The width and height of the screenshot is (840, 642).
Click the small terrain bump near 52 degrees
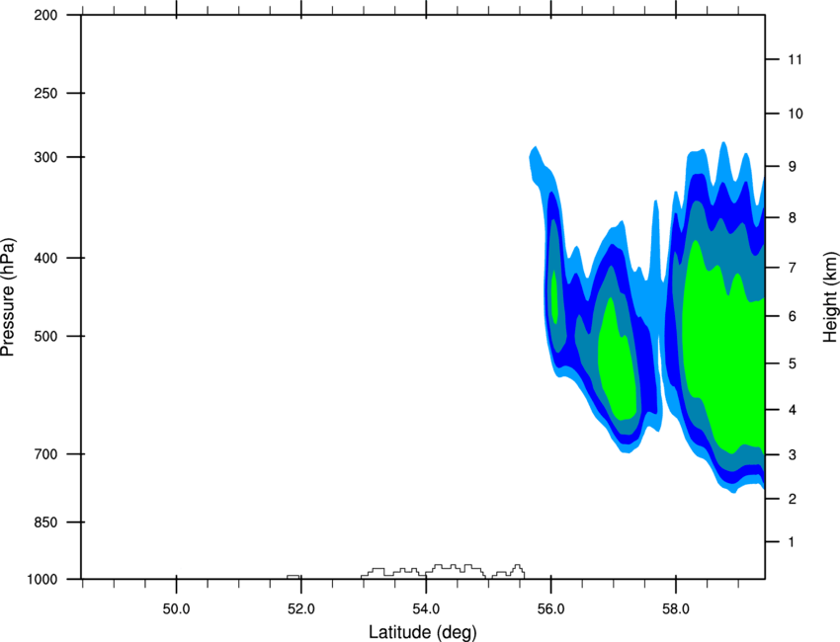click(x=294, y=577)
